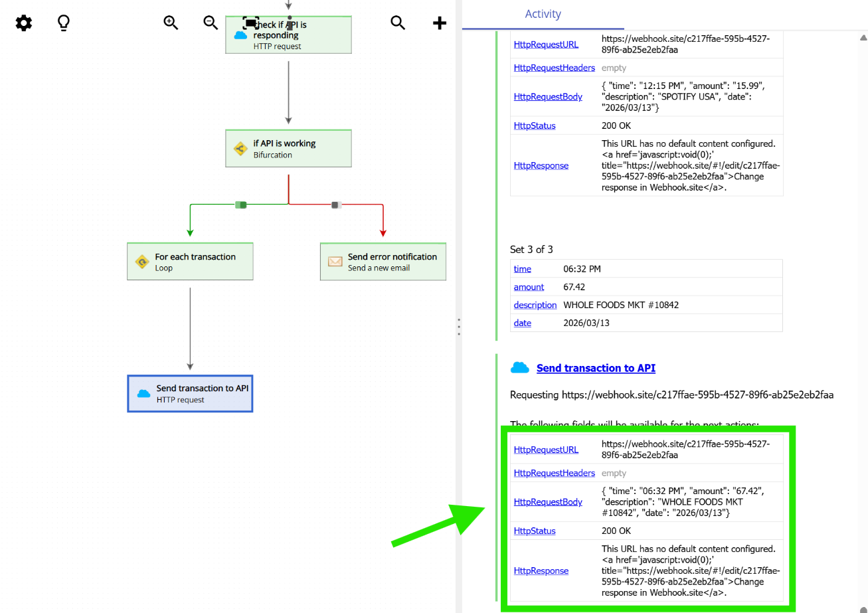The width and height of the screenshot is (868, 613).
Task: Click the envelope icon on Send error notification
Action: point(335,262)
